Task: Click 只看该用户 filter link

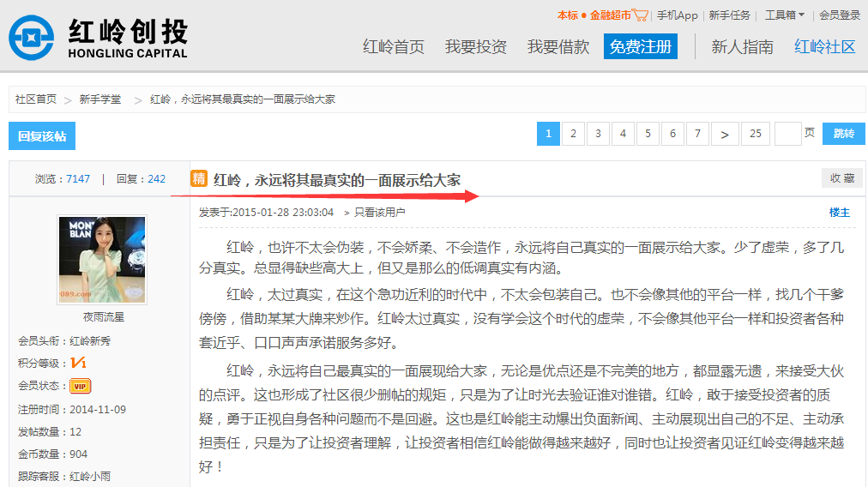Action: pyautogui.click(x=380, y=213)
